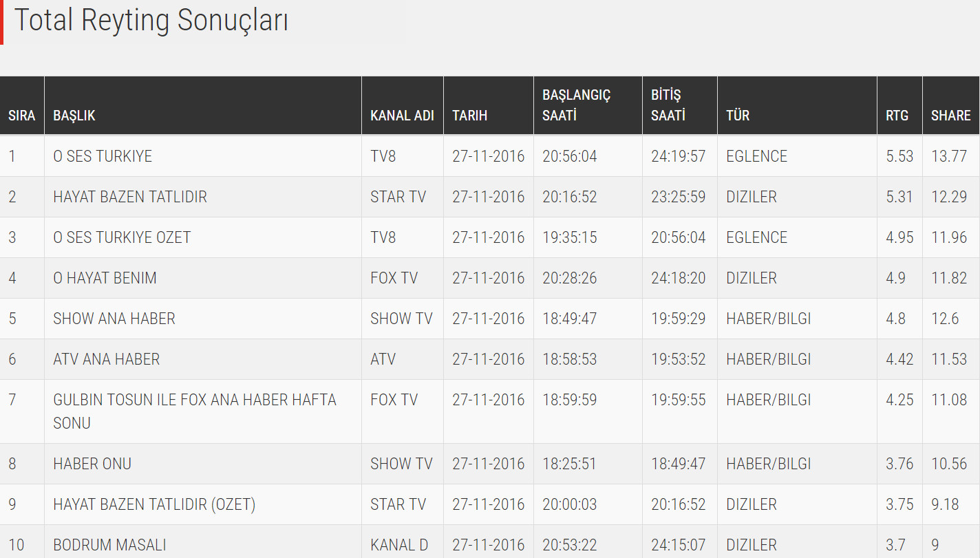This screenshot has height=558, width=980.
Task: Click HAYAT BAZEN TATLIDIR (OZET) title
Action: click(154, 504)
